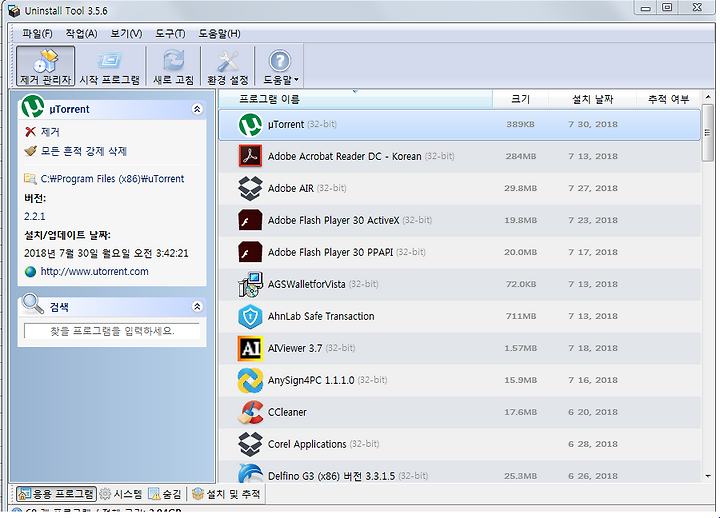The height and width of the screenshot is (518, 720).
Task: Select the AnySign4PC 1.1.1.0 row
Action: pos(460,380)
